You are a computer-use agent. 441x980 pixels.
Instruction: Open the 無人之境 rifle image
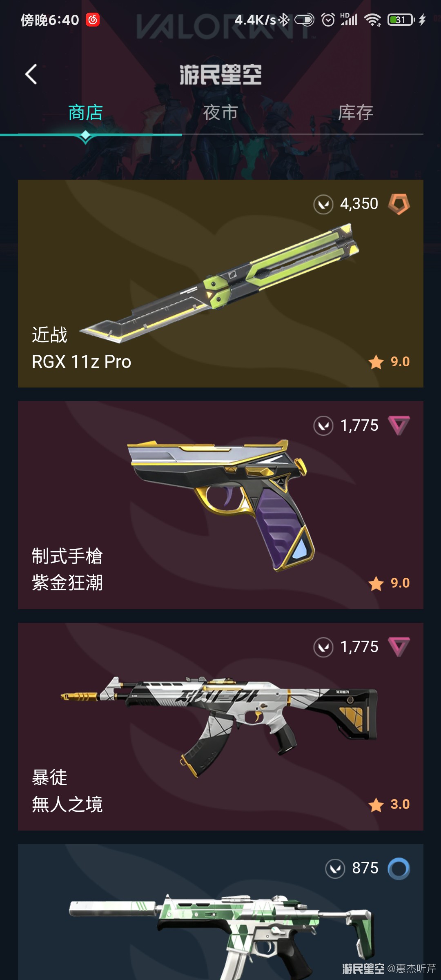click(x=219, y=727)
